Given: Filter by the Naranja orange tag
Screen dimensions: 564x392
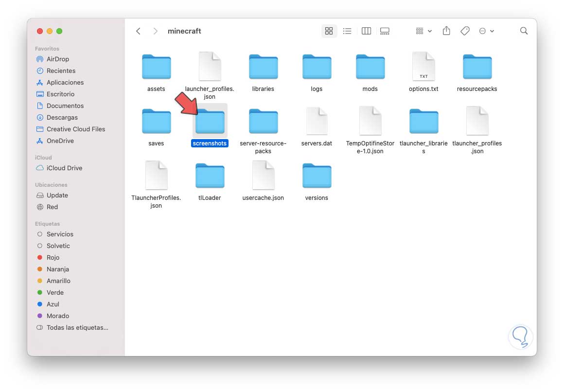Looking at the screenshot, I should (x=53, y=269).
